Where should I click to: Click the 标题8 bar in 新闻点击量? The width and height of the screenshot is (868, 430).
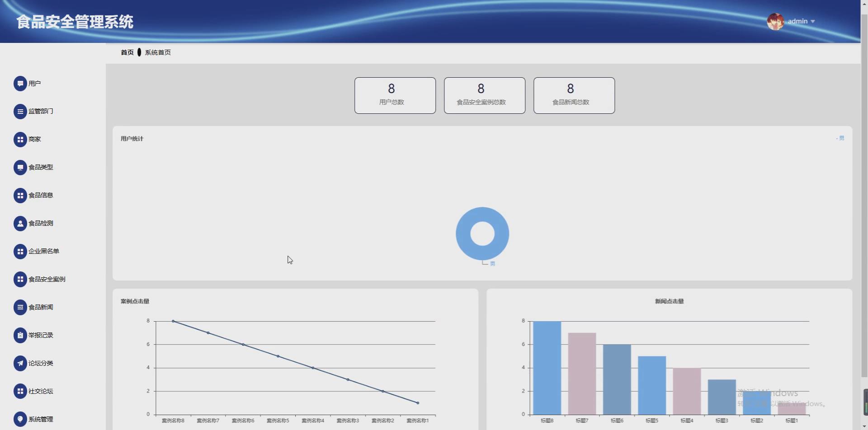click(547, 368)
